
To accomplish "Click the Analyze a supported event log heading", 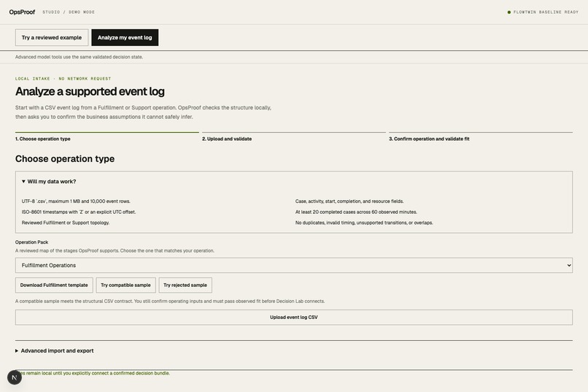I will point(90,91).
